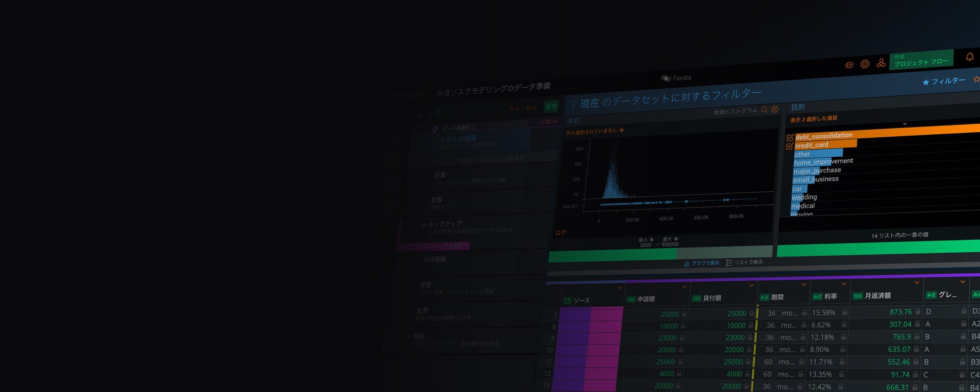Screen dimensions: 980x392
Task: Click lock icon beside 307.04
Action: [917, 324]
